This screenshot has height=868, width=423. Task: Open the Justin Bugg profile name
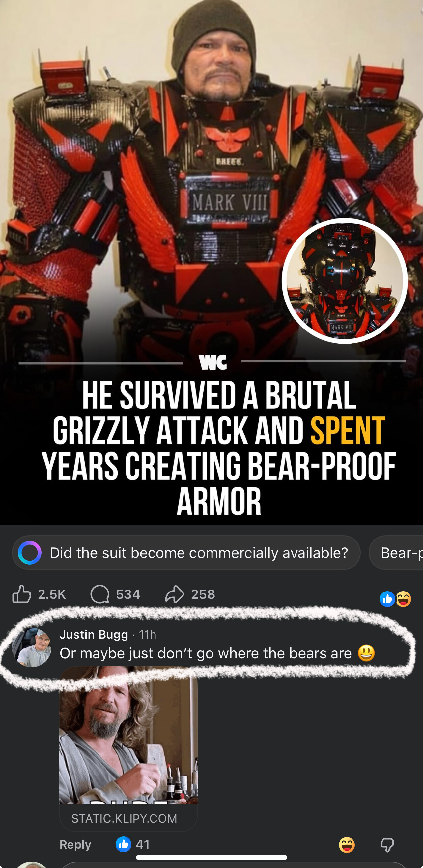click(94, 635)
